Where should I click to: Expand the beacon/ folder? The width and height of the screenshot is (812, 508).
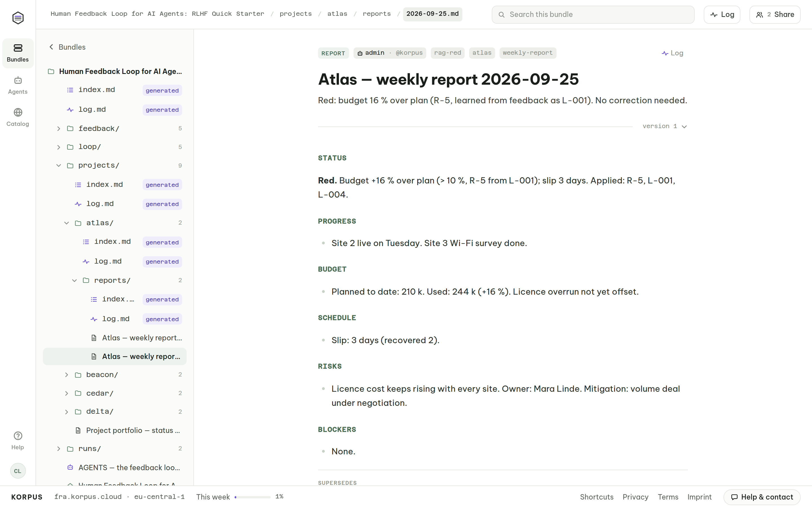[67, 375]
